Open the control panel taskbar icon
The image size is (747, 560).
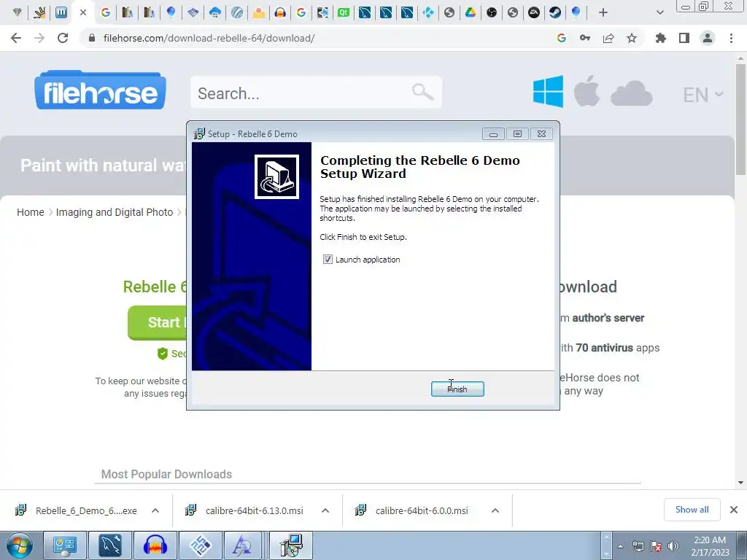64,545
